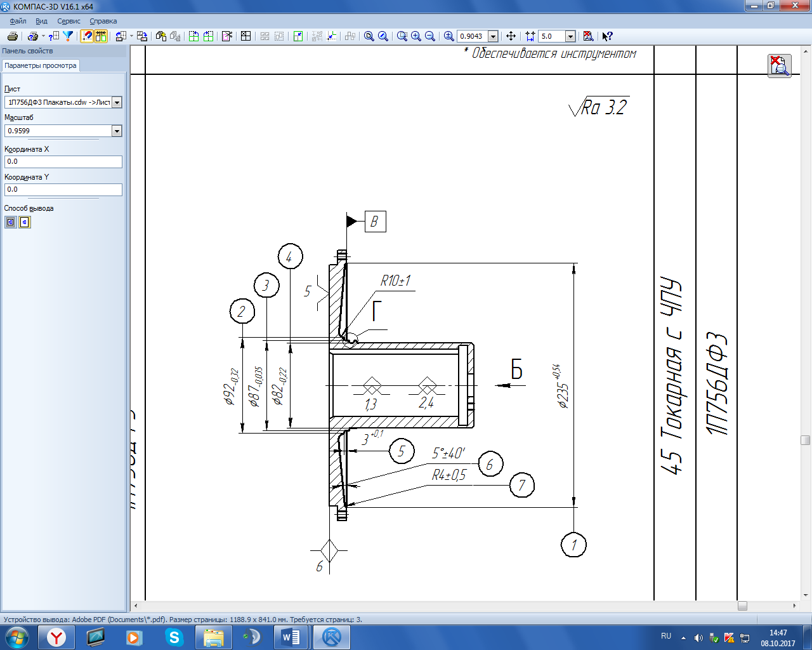Image resolution: width=812 pixels, height=650 pixels.
Task: Expand the Масштаб 0.9599 dropdown
Action: (117, 131)
